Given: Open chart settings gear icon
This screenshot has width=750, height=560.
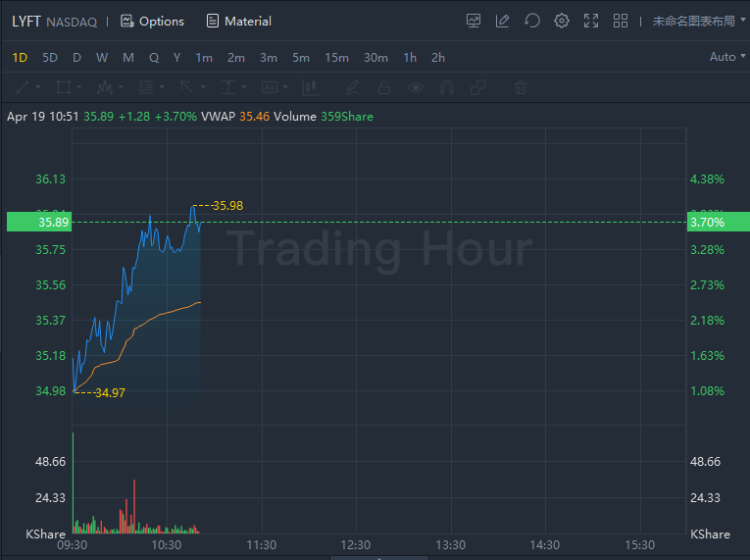Looking at the screenshot, I should click(x=561, y=21).
